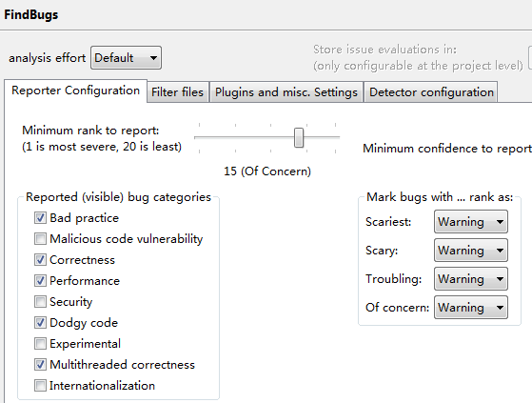Click '(only configurable at the project level)' text
532x403 pixels.
[418, 66]
